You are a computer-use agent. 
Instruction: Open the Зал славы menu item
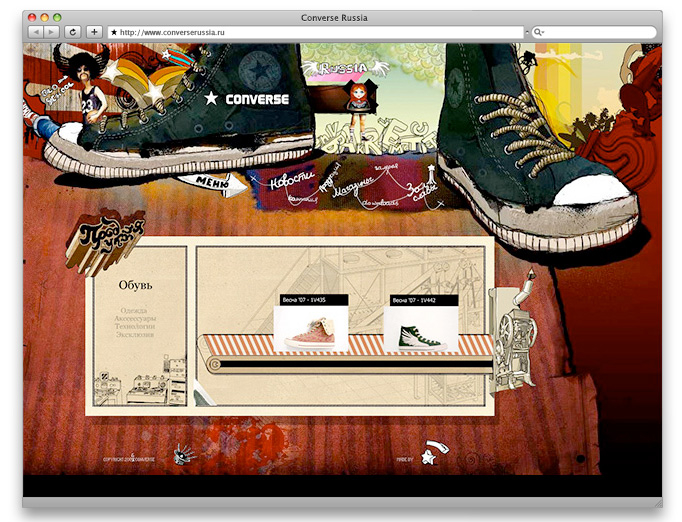click(420, 191)
